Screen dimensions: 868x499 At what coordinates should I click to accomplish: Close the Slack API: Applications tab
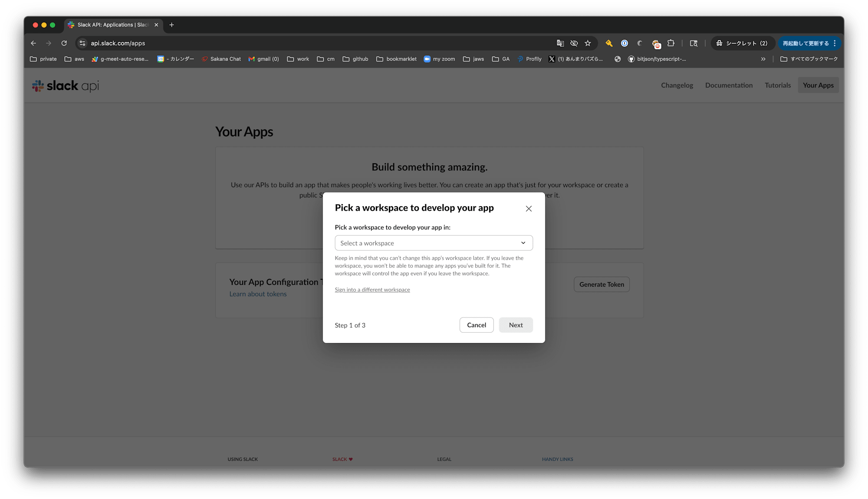pyautogui.click(x=156, y=25)
